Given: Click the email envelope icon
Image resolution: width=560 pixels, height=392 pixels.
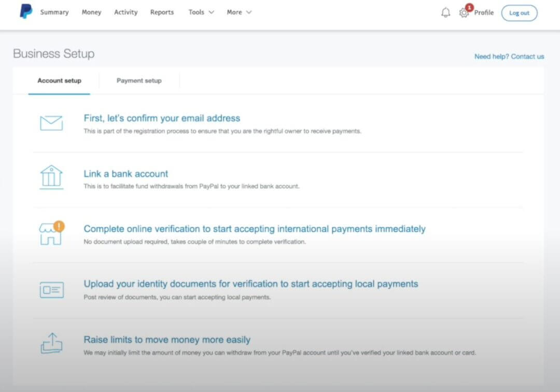Looking at the screenshot, I should tap(51, 123).
